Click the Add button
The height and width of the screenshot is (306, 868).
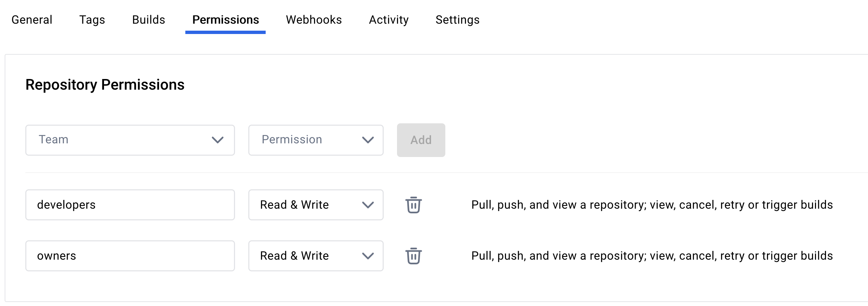[x=421, y=140]
